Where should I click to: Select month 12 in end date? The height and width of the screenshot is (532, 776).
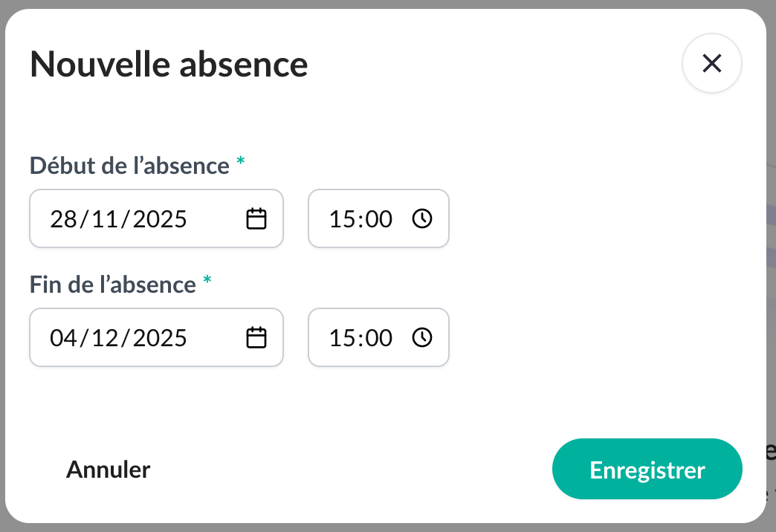pos(106,338)
